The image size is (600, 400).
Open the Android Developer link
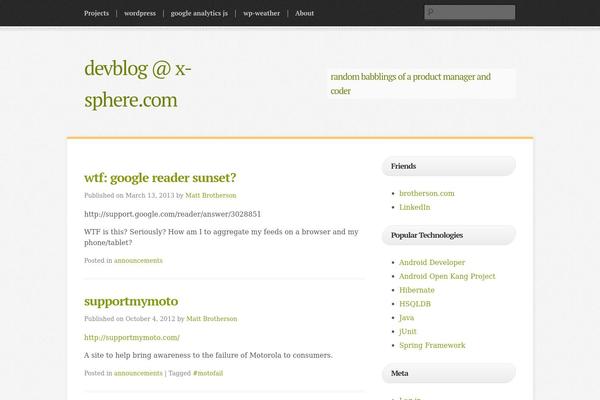point(432,262)
